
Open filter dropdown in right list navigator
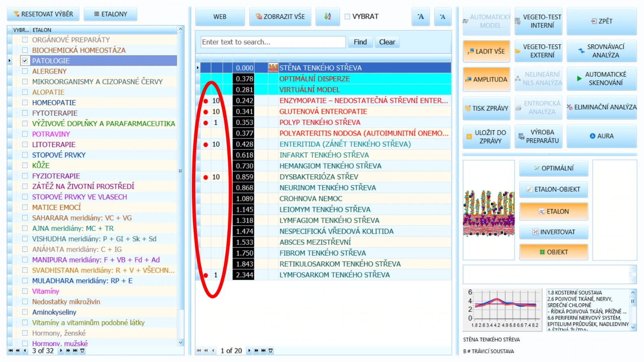pos(271,351)
